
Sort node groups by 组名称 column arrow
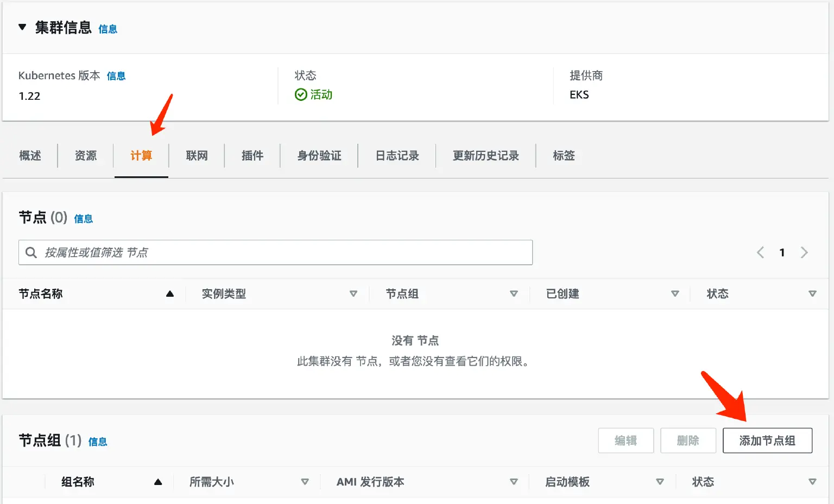[158, 481]
